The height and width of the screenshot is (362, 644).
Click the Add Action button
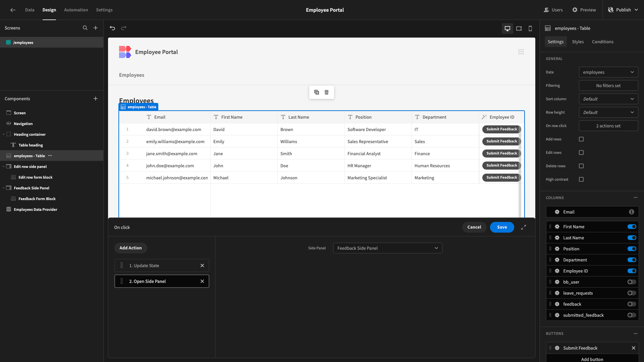click(x=130, y=248)
